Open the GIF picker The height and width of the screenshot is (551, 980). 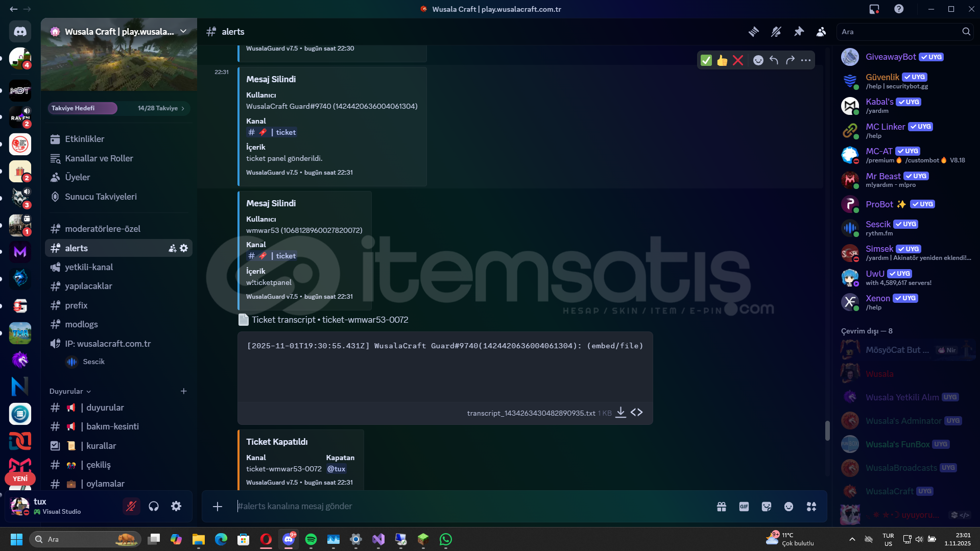tap(744, 506)
